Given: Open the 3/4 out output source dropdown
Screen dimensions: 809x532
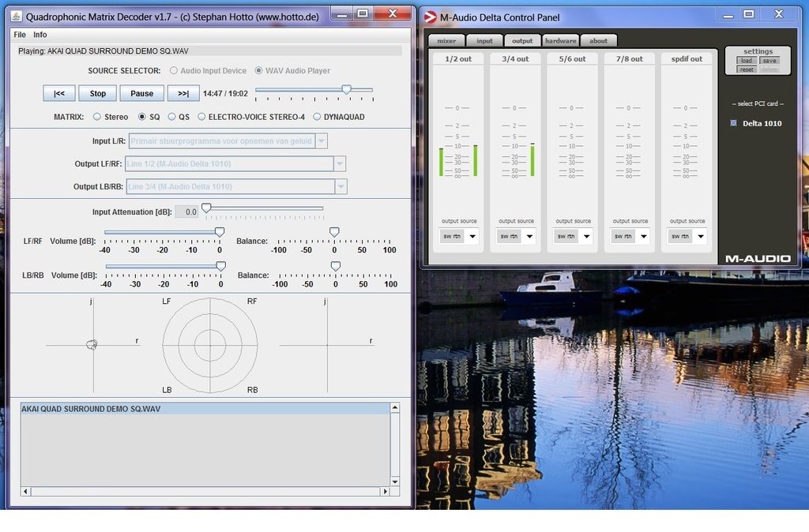Looking at the screenshot, I should (529, 237).
